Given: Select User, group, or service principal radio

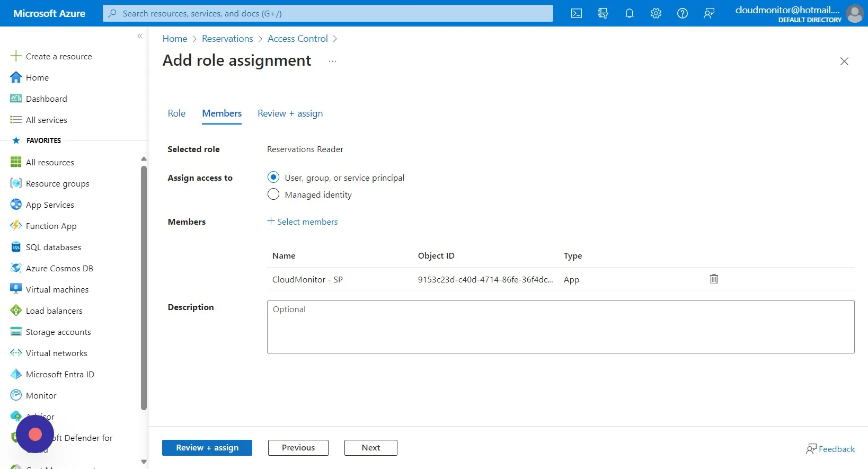Looking at the screenshot, I should tap(273, 177).
